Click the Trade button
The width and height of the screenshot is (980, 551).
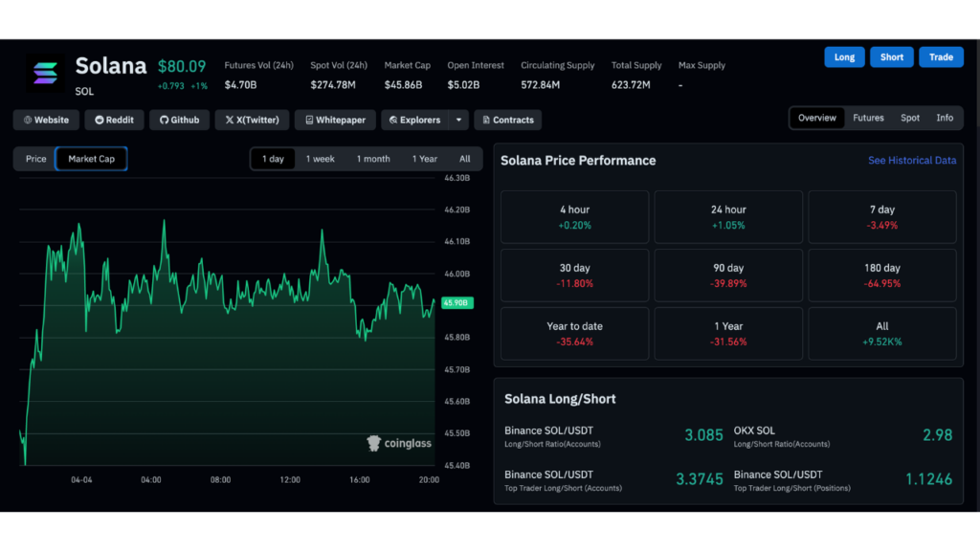[x=941, y=56]
